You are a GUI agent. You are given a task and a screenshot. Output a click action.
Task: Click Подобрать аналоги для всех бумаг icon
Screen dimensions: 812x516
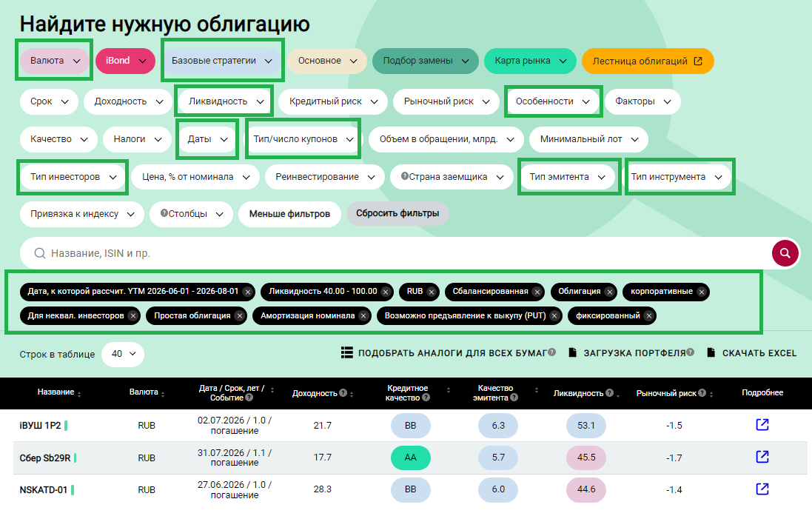[346, 353]
